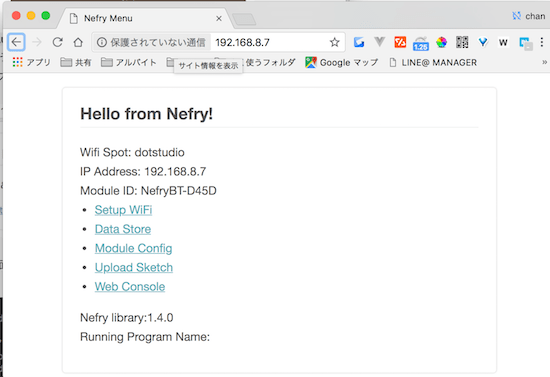Viewport: 550px width, 377px height.
Task: Click the browser back arrow button
Action: 16,42
